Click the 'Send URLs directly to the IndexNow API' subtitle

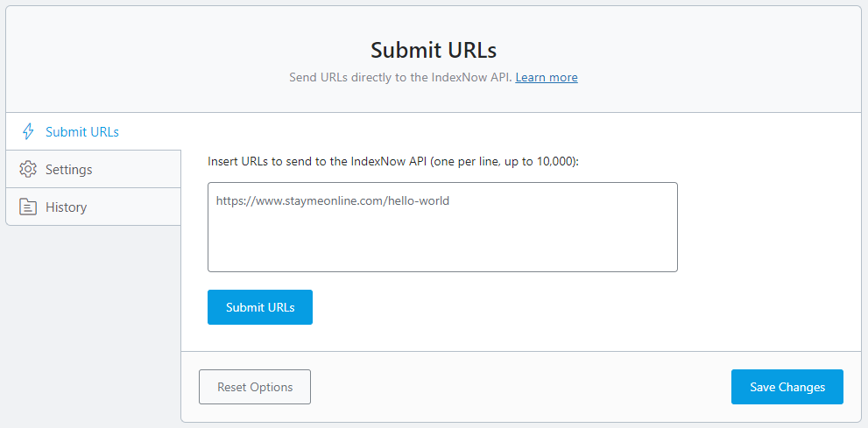(x=401, y=77)
